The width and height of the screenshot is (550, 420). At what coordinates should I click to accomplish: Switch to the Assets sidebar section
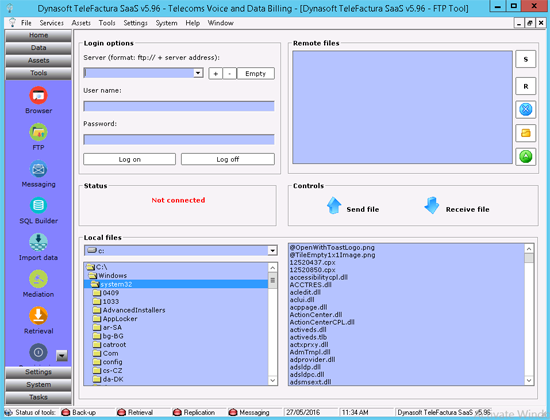click(x=38, y=60)
